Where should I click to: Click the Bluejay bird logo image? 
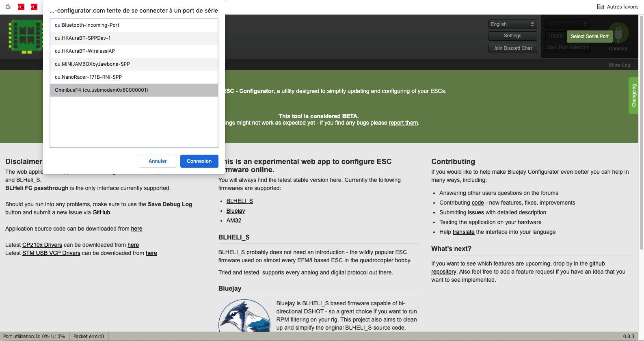[244, 315]
